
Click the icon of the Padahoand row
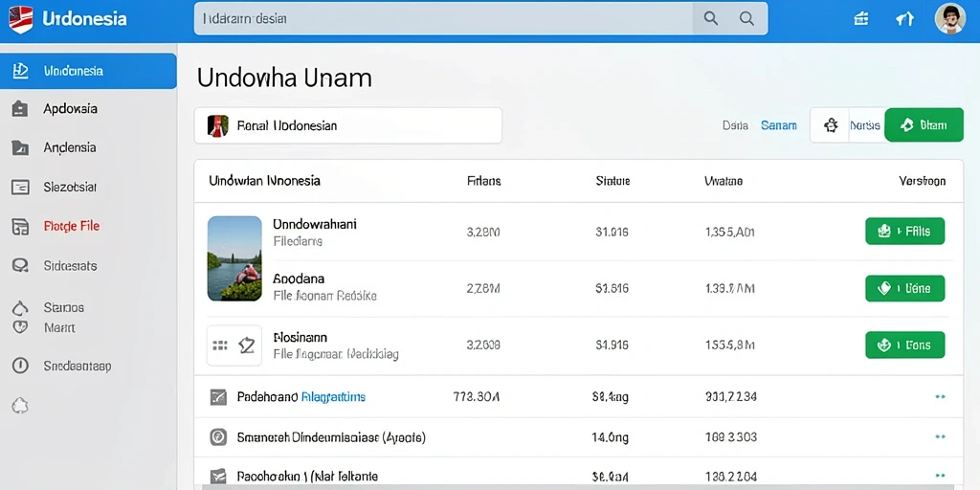[218, 397]
